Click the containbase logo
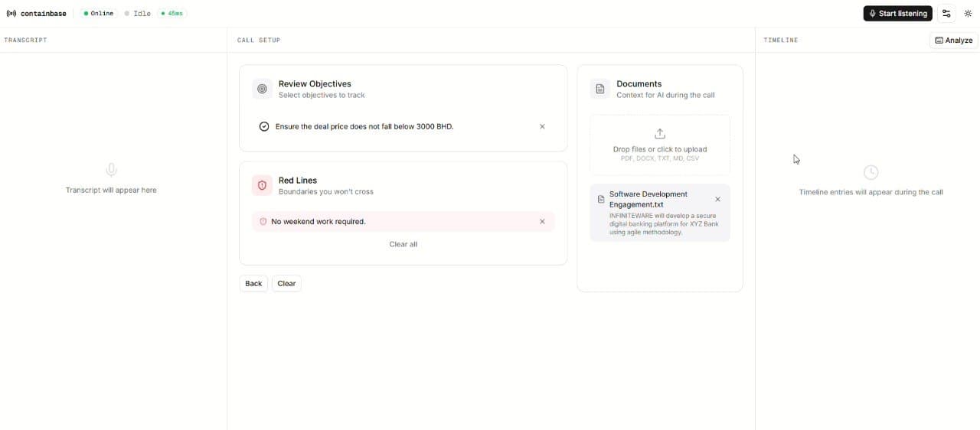This screenshot has width=980, height=430. [x=36, y=14]
